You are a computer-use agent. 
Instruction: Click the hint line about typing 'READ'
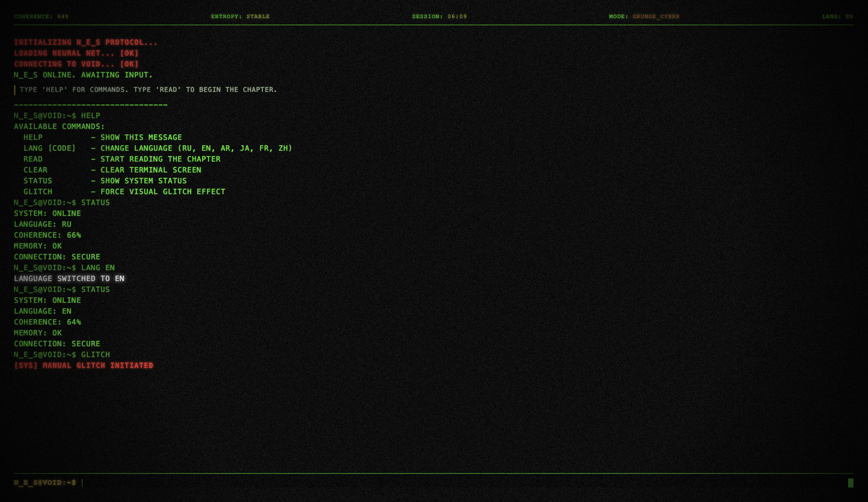point(148,90)
